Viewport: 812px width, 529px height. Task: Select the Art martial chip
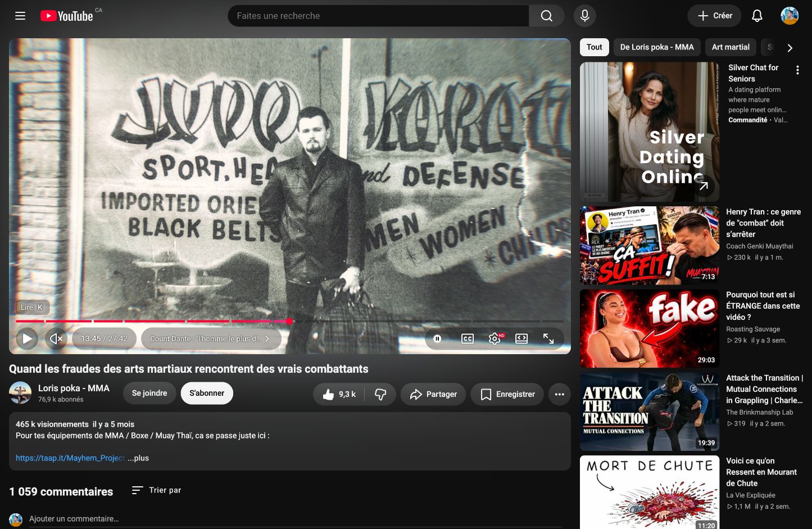[731, 47]
